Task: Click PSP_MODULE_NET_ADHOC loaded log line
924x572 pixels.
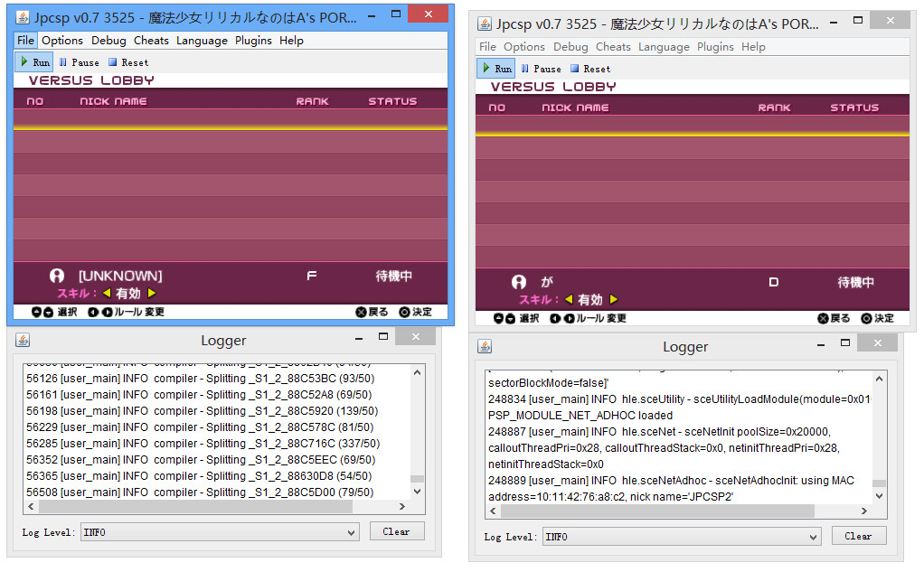Action: pos(580,416)
